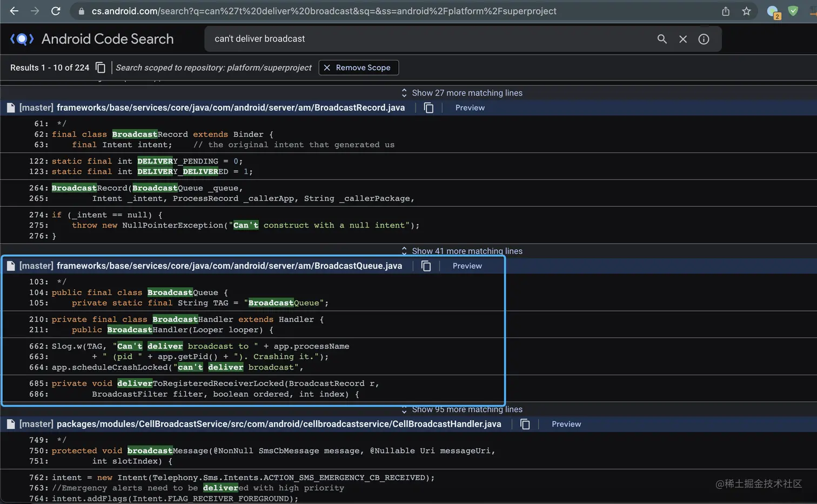Open search help info icon

click(x=704, y=39)
